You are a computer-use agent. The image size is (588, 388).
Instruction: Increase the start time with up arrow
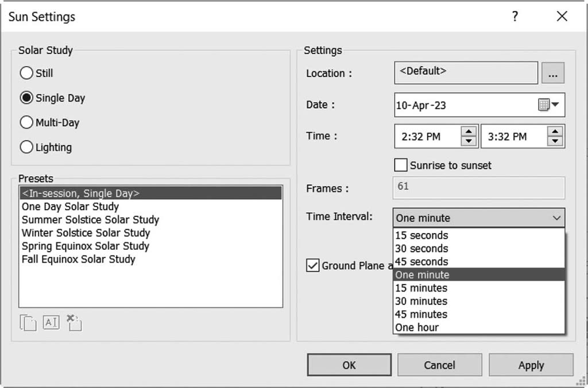point(469,131)
